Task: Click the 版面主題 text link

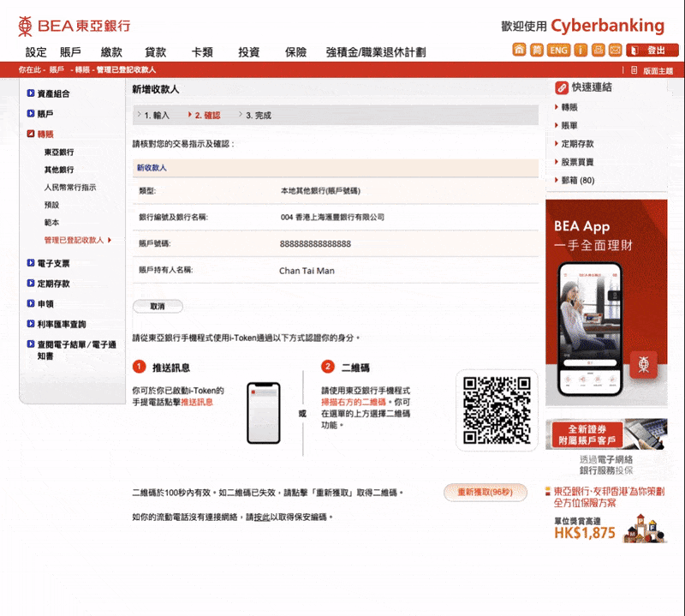Action: point(658,71)
